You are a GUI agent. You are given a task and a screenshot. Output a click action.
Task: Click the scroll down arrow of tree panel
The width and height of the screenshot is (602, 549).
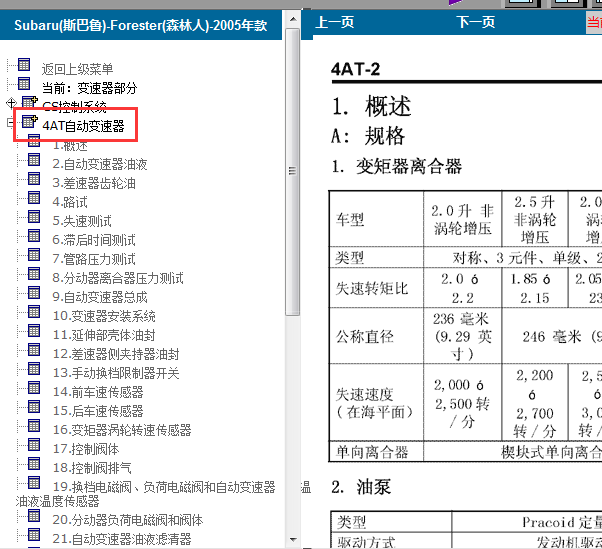(x=293, y=540)
